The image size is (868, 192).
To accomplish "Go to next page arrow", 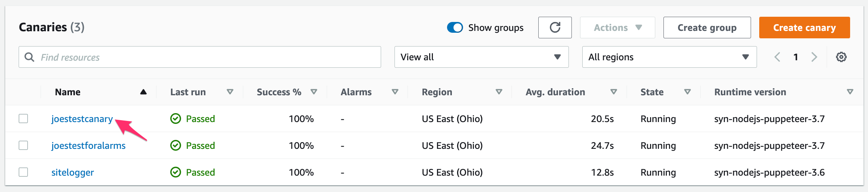I will click(814, 57).
